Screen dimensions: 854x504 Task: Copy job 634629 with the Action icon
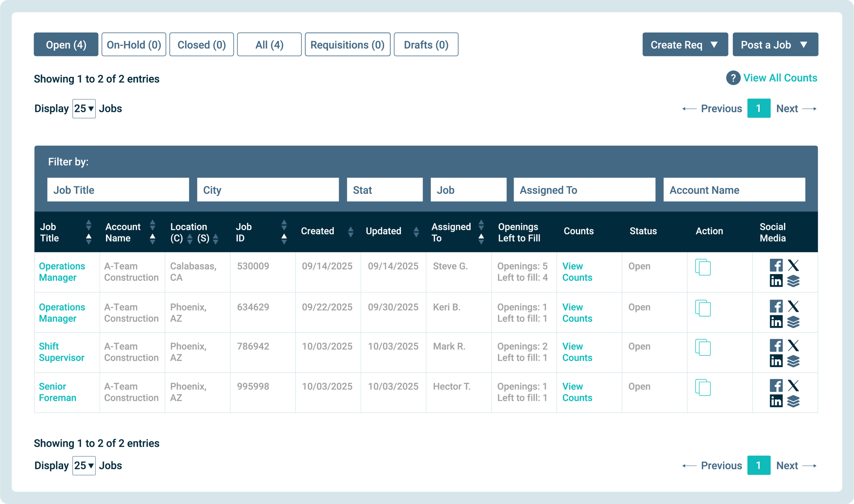coord(703,308)
